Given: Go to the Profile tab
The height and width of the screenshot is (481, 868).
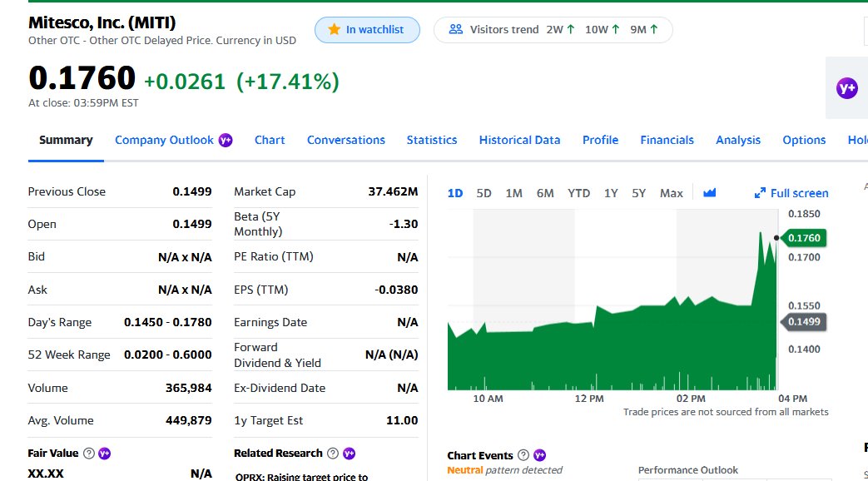Looking at the screenshot, I should click(x=600, y=140).
